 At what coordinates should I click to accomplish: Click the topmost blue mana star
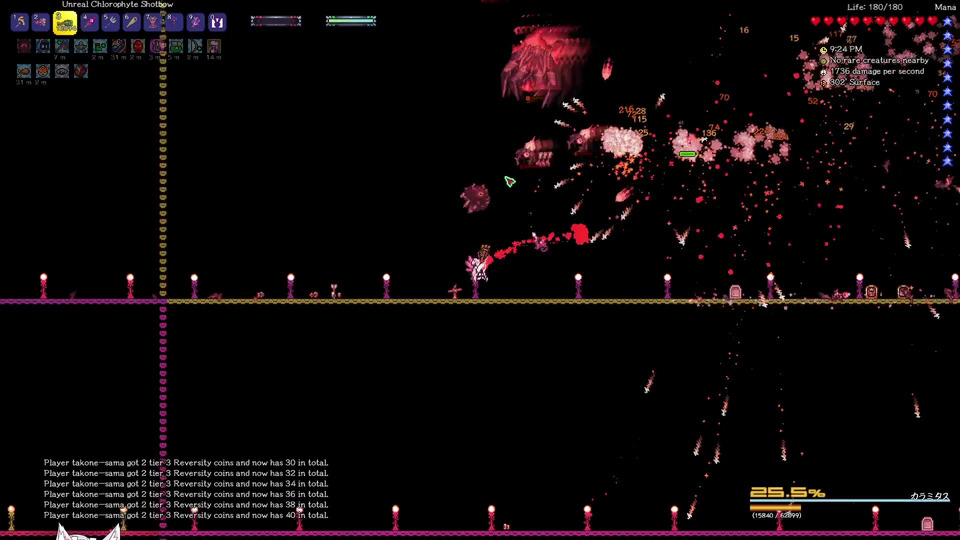(x=948, y=21)
